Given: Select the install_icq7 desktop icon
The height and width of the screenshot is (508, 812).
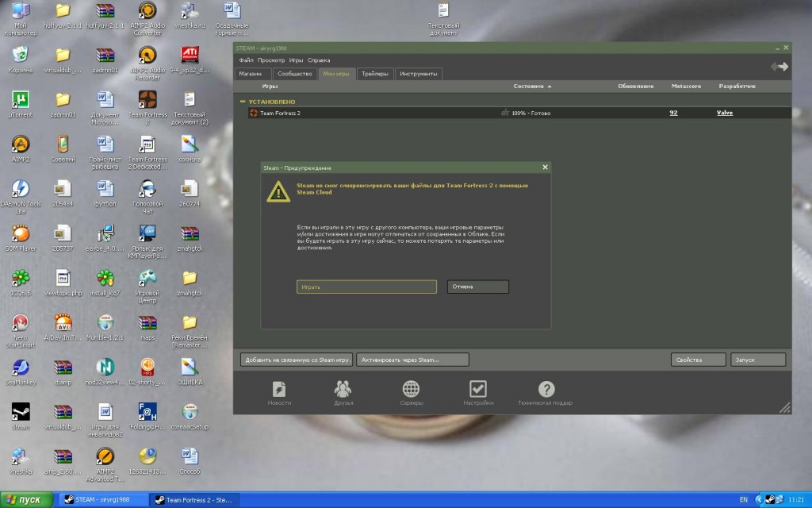Looking at the screenshot, I should click(x=105, y=283).
